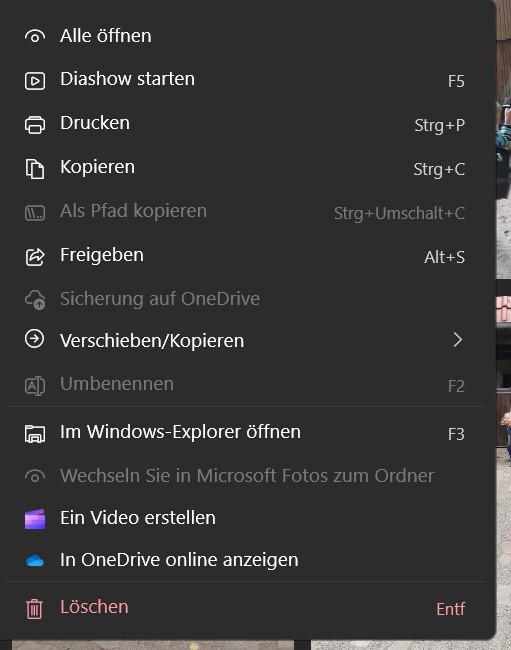Viewport: 511px width, 650px height.
Task: Click the eye icon beside Alle öffnen
Action: click(35, 36)
